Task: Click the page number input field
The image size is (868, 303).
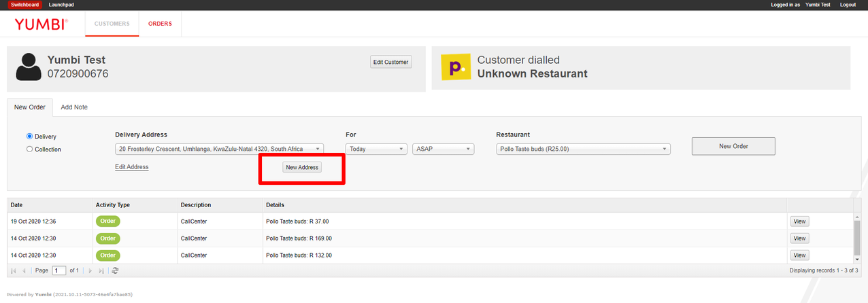Action: coord(59,270)
